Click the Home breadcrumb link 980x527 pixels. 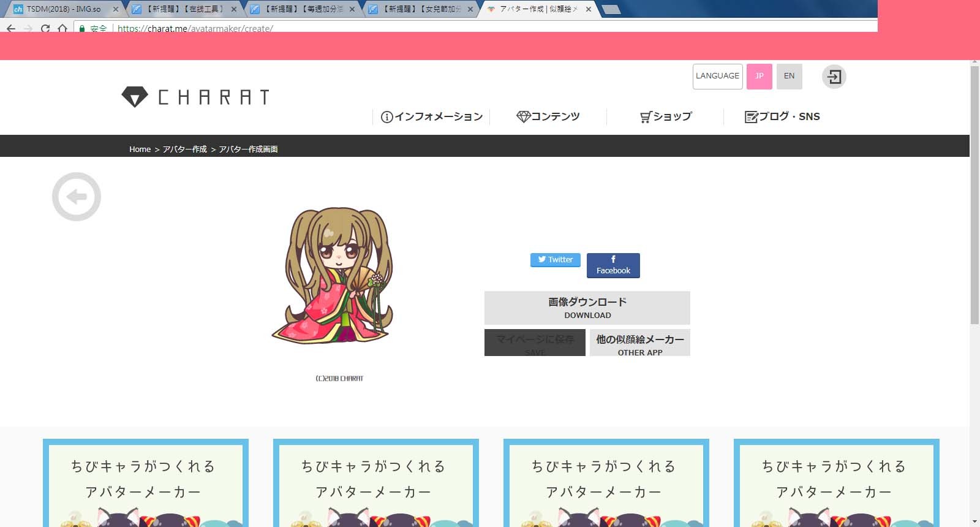point(140,149)
